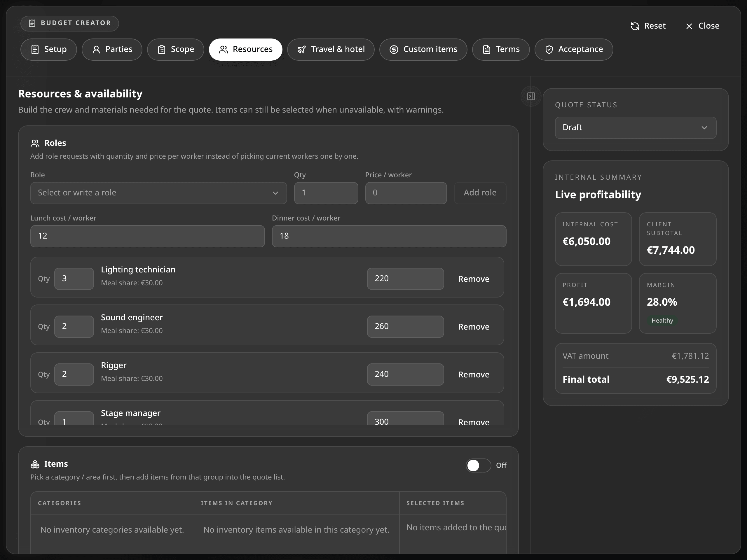747x560 pixels.
Task: Close the Budget Creator dialog
Action: click(x=702, y=26)
